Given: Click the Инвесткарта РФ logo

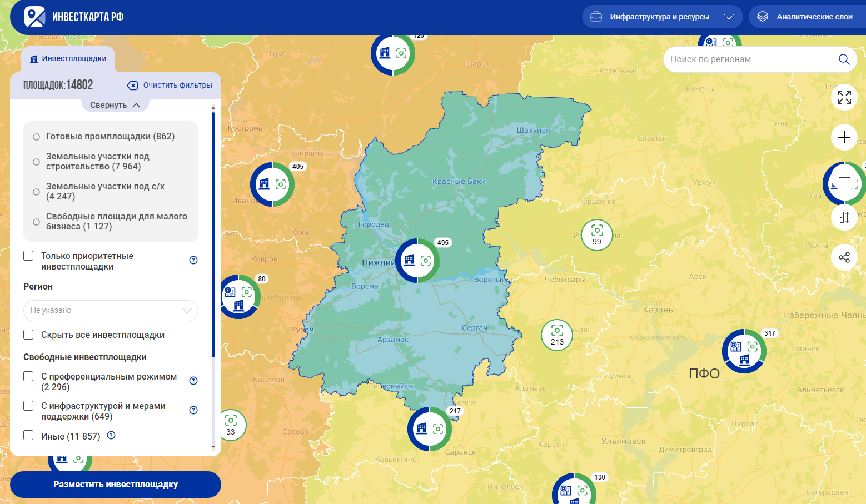Looking at the screenshot, I should [74, 17].
